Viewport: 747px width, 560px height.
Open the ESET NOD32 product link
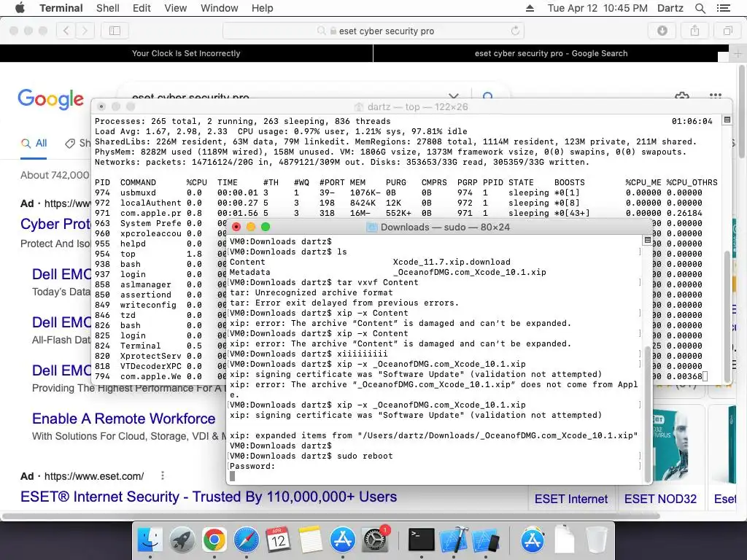(x=660, y=499)
